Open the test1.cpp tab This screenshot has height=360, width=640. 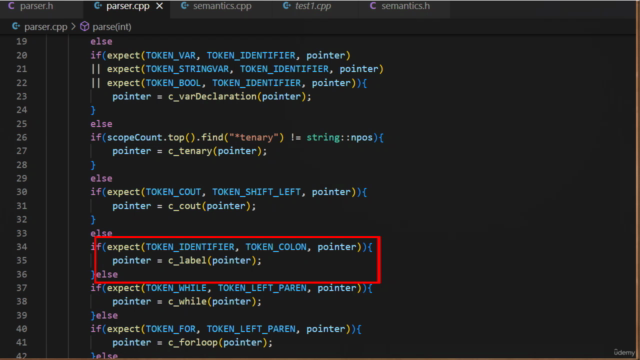(x=313, y=6)
